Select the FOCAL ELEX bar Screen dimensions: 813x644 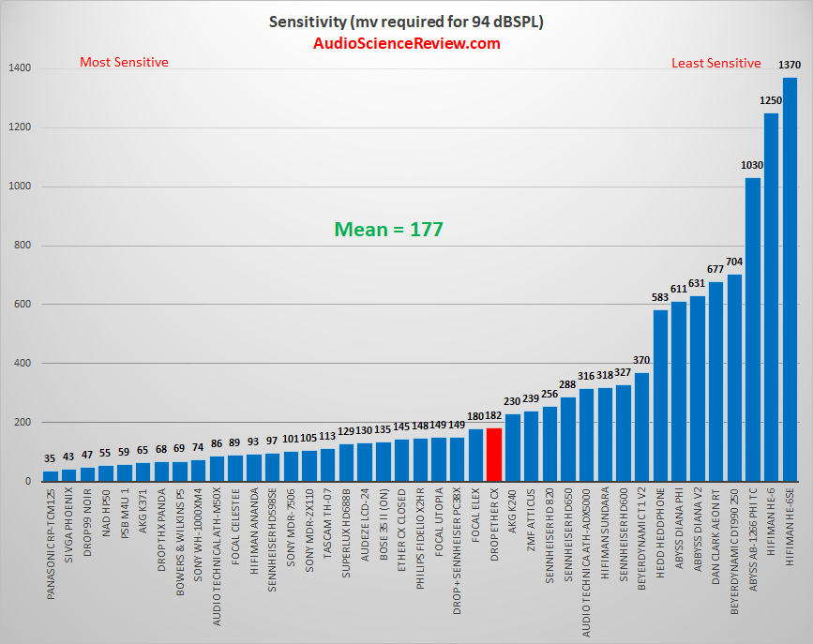tap(475, 456)
